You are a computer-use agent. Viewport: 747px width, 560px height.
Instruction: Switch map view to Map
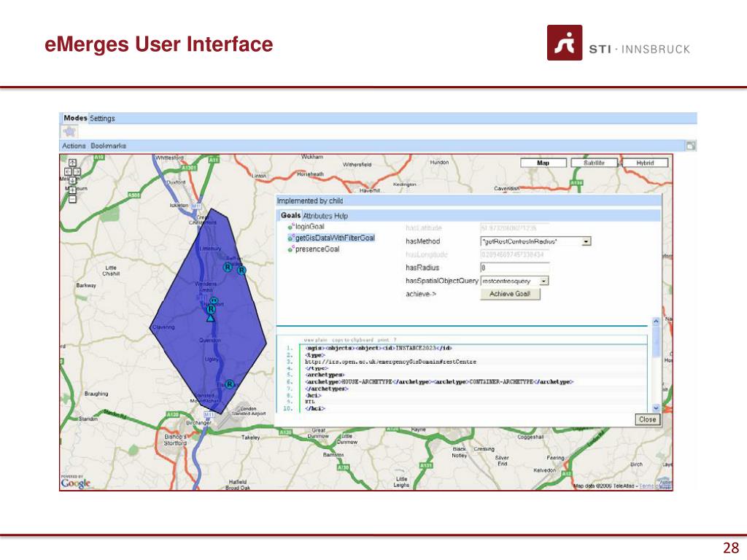pos(543,163)
